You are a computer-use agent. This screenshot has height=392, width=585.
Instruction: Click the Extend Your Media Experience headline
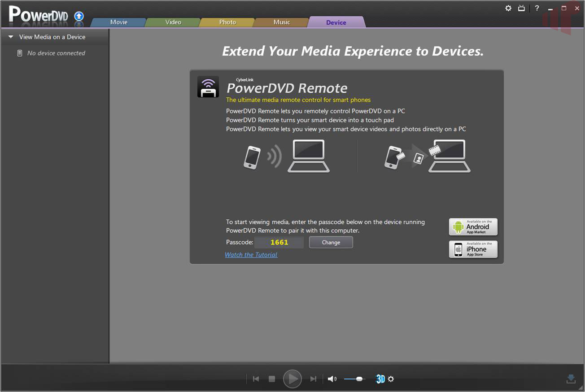353,51
